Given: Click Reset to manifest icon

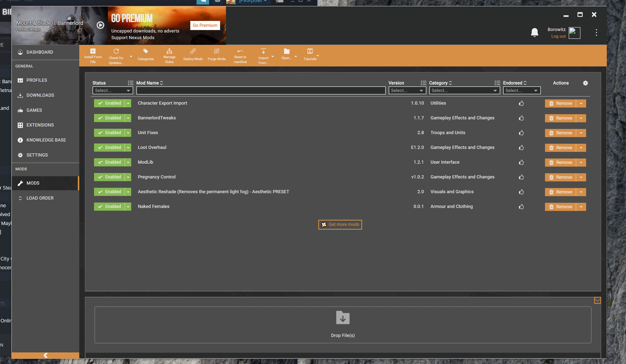Looking at the screenshot, I should point(240,51).
